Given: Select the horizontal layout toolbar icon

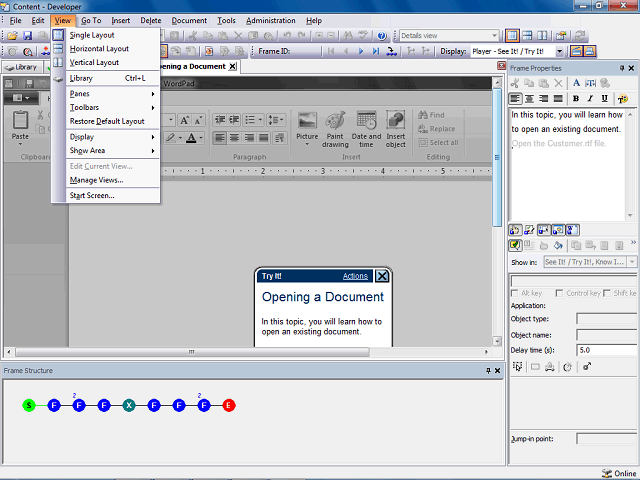Looking at the screenshot, I should click(527, 36).
